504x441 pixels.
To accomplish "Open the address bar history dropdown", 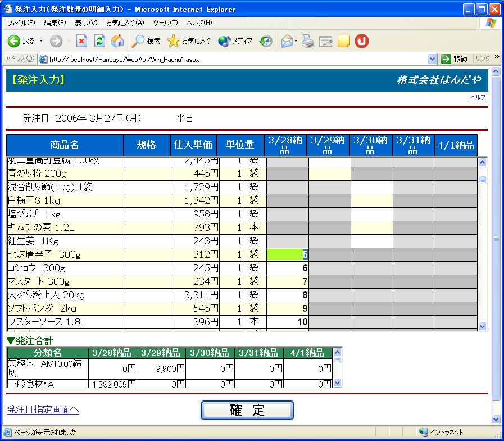I will pyautogui.click(x=432, y=59).
